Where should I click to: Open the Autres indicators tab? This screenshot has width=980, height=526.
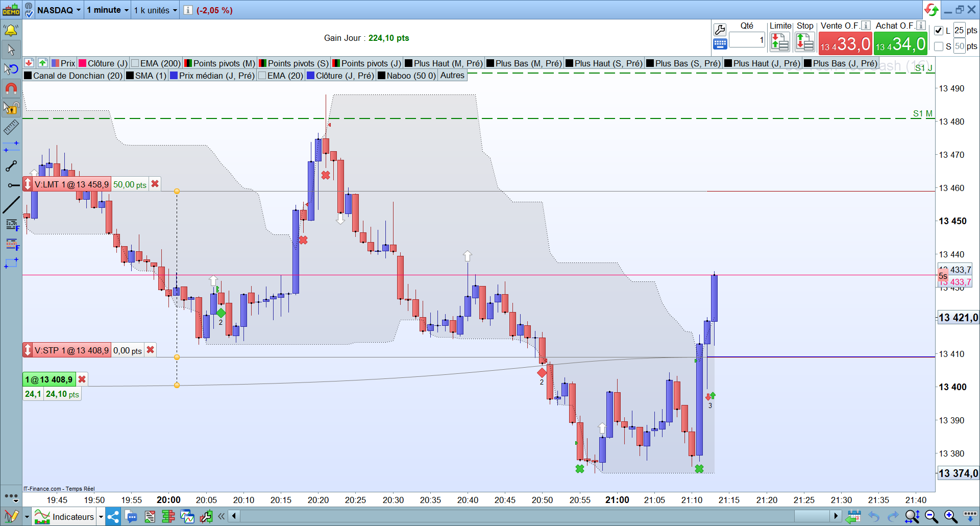click(452, 76)
